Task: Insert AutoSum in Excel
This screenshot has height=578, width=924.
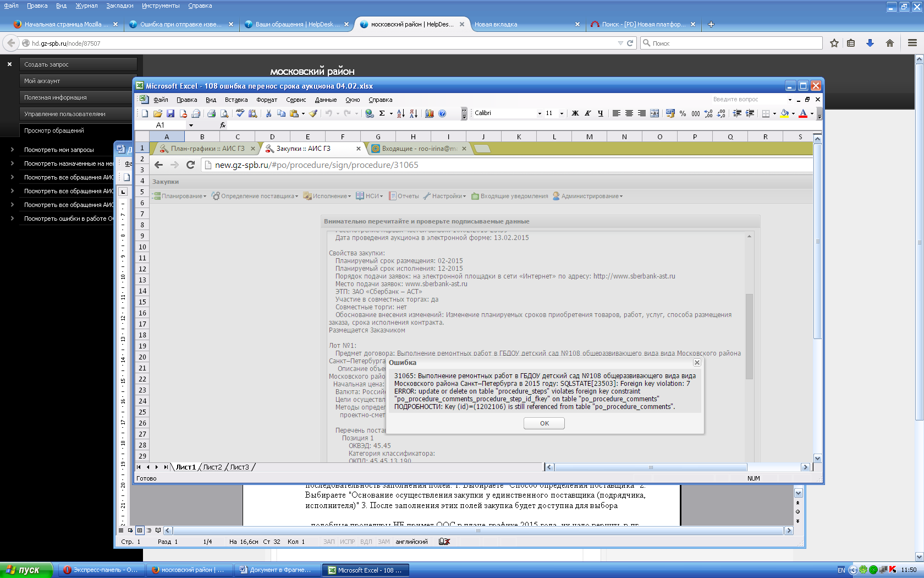Action: 382,113
